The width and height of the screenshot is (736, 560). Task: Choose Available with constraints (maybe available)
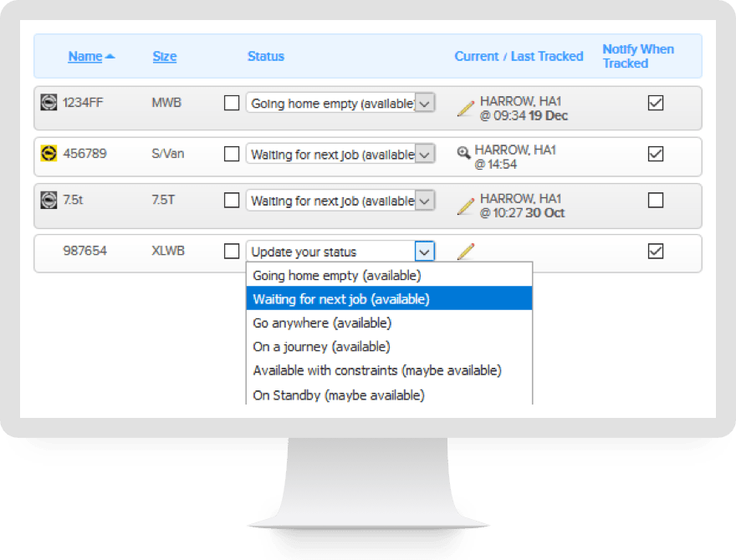pos(389,370)
